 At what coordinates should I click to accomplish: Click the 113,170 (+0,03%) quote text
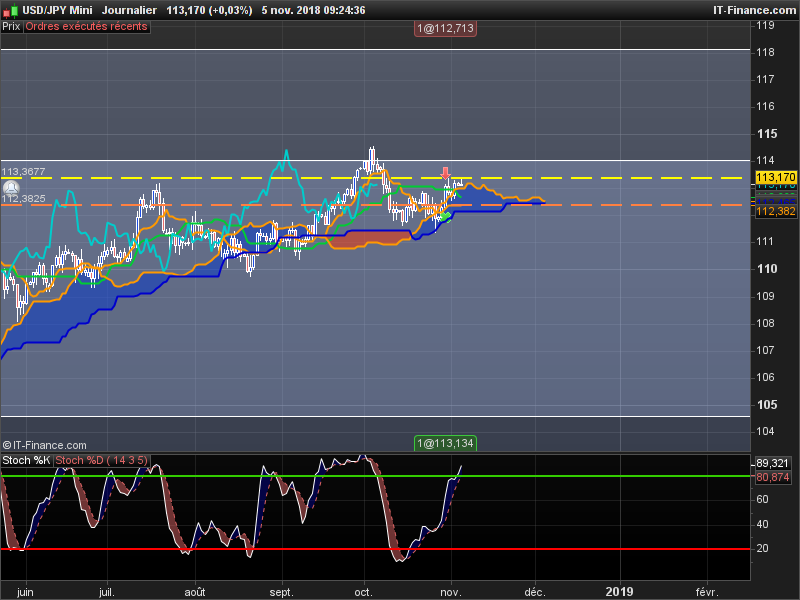[x=209, y=10]
